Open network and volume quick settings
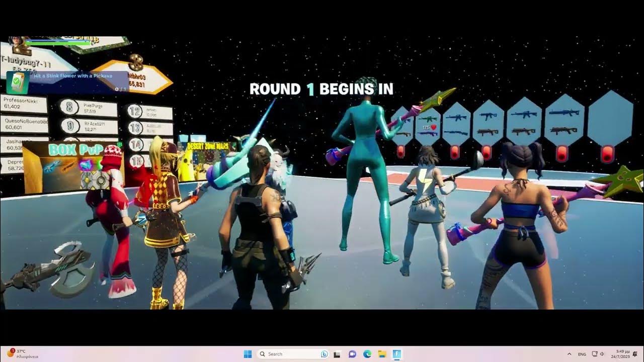 coord(598,354)
